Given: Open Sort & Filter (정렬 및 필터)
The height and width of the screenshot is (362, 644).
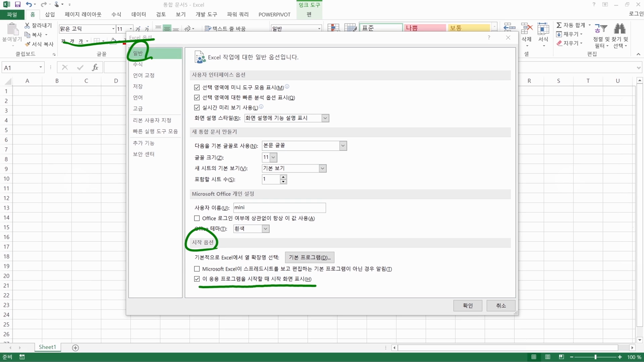Looking at the screenshot, I should click(601, 35).
